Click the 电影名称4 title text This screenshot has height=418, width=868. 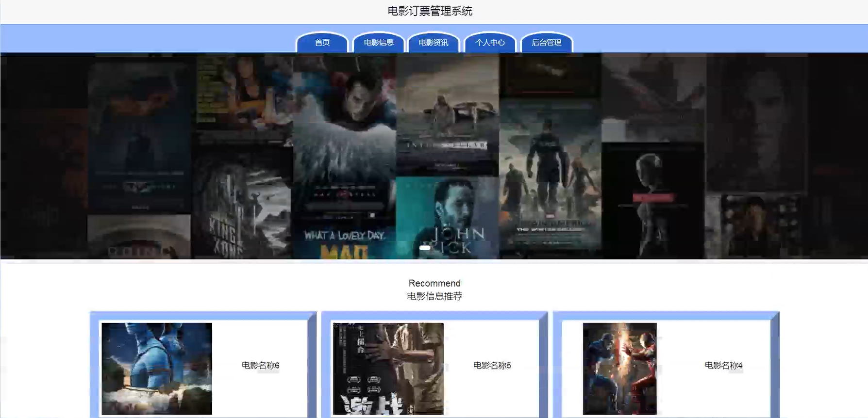click(724, 365)
